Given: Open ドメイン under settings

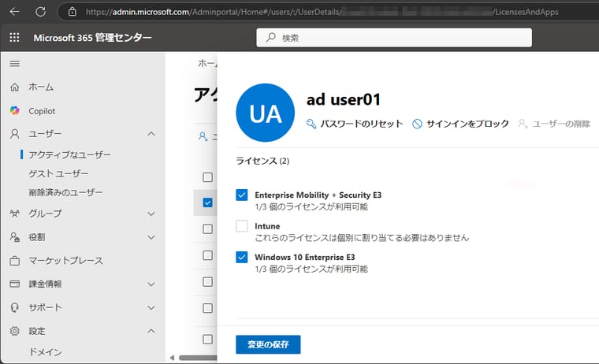Looking at the screenshot, I should click(45, 352).
